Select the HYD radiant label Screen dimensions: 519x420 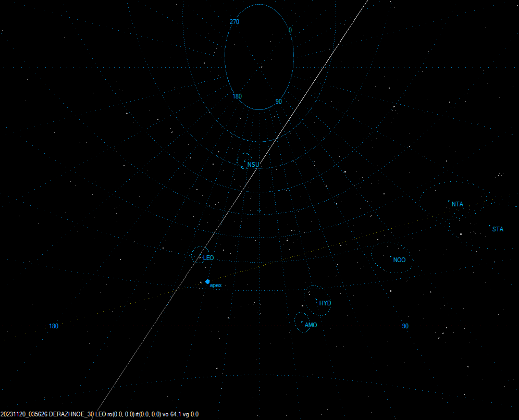coord(325,303)
